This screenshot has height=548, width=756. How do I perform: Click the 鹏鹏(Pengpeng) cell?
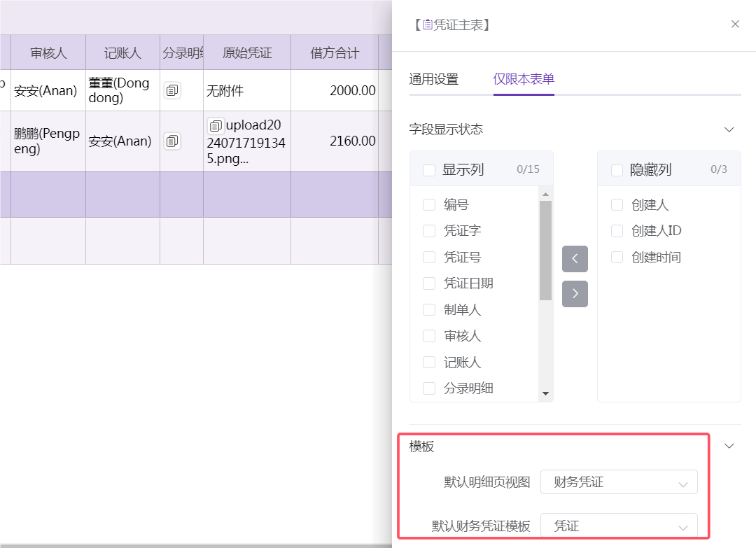pyautogui.click(x=48, y=141)
